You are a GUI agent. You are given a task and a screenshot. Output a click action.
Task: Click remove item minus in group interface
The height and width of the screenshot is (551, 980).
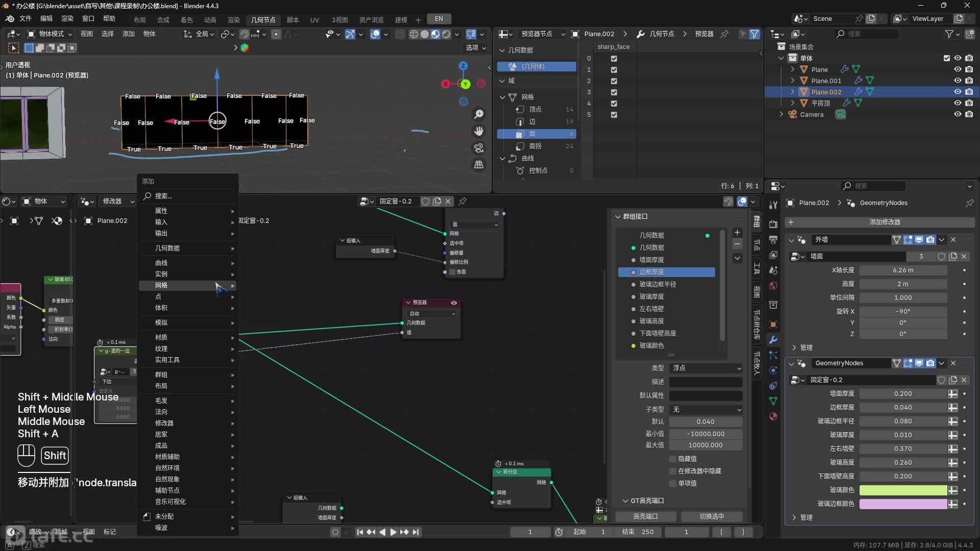tap(737, 244)
